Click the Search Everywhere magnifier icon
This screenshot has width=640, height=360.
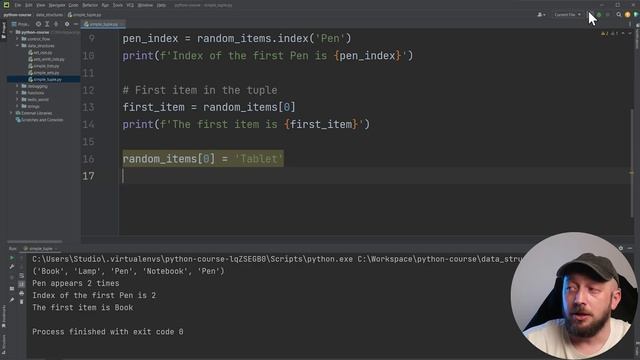point(619,14)
